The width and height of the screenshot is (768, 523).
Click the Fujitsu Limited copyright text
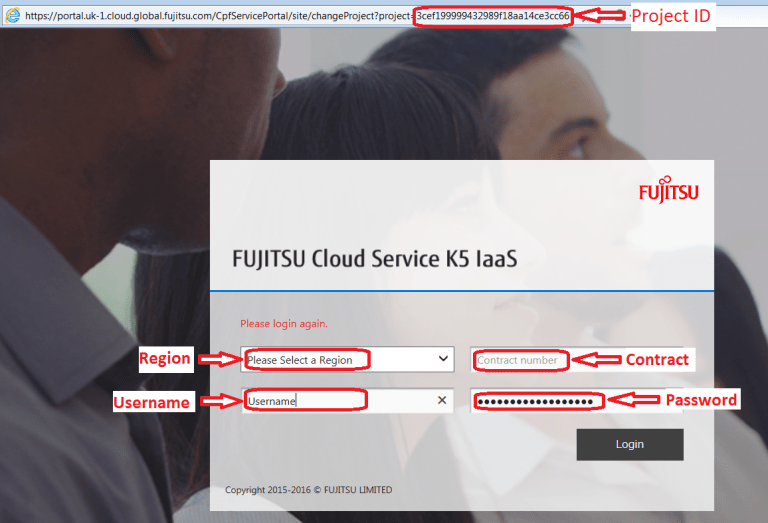pos(309,490)
